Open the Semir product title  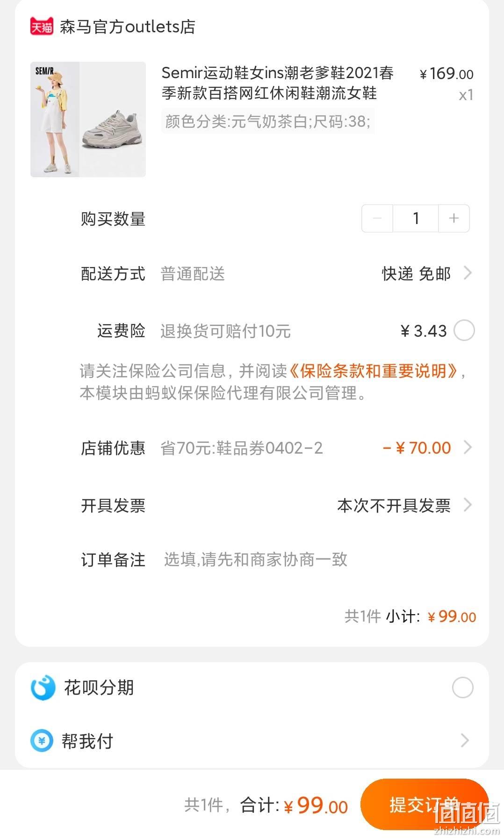pos(278,83)
